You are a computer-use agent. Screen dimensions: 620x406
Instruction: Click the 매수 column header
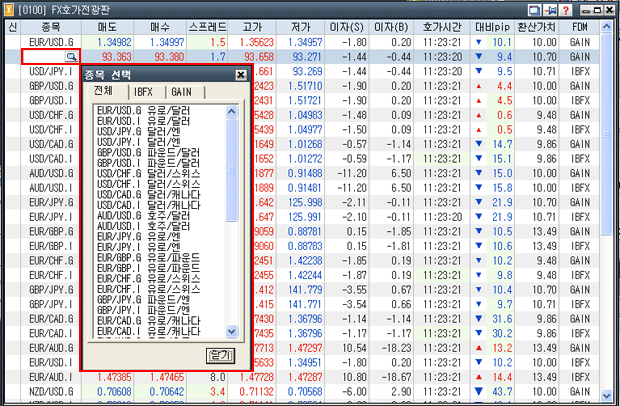pyautogui.click(x=160, y=27)
